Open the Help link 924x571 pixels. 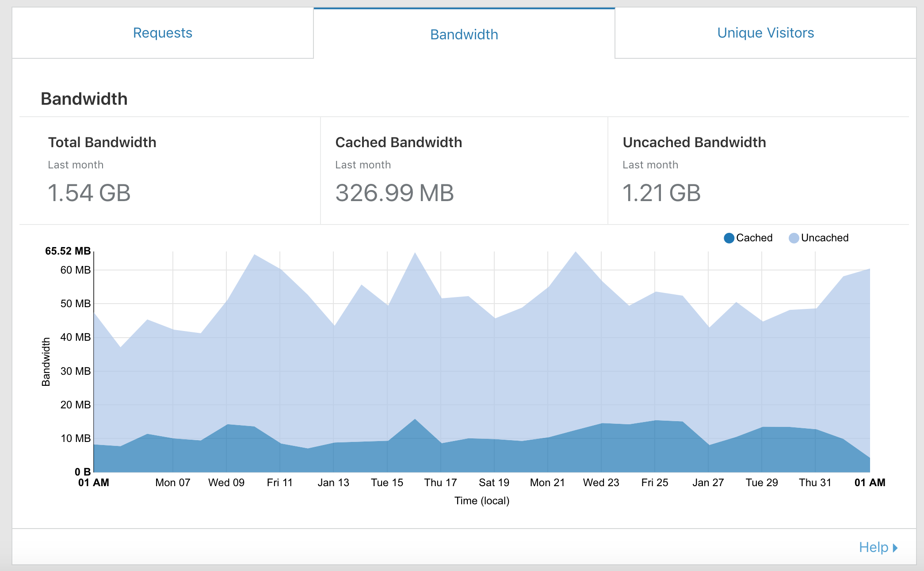click(873, 547)
